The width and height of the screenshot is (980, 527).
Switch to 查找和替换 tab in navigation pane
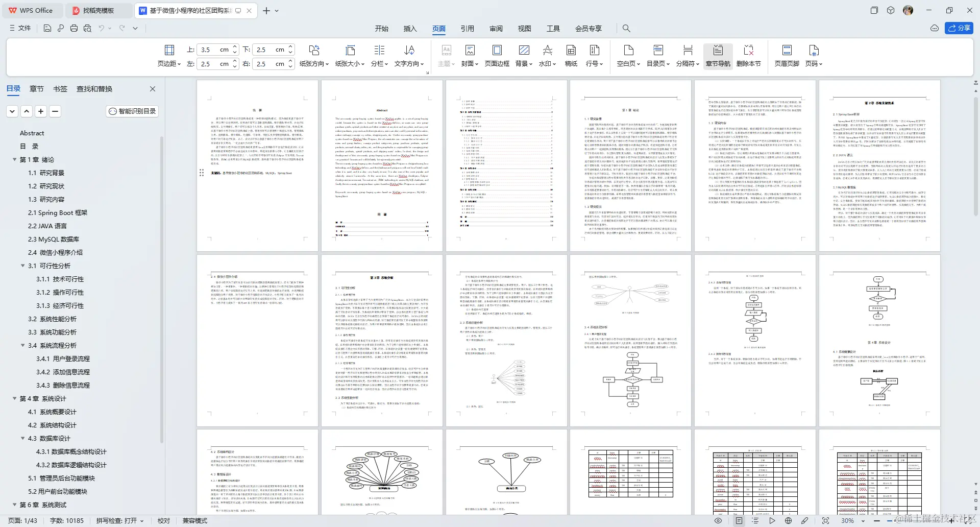(94, 89)
